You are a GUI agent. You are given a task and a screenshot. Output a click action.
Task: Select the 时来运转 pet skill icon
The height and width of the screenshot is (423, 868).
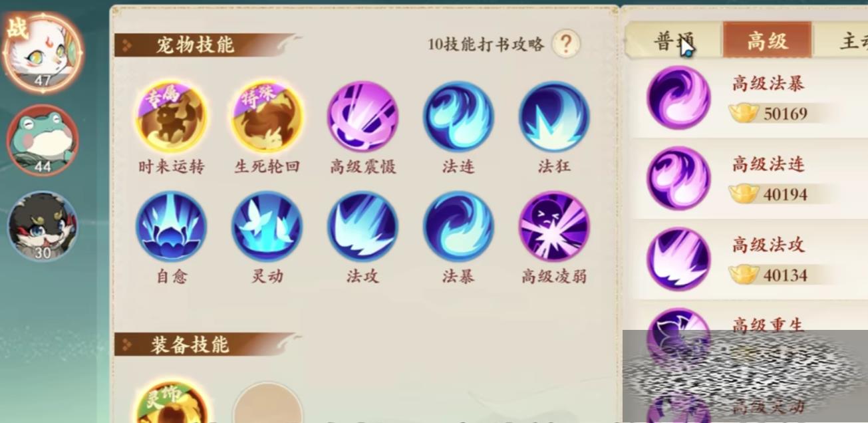172,117
